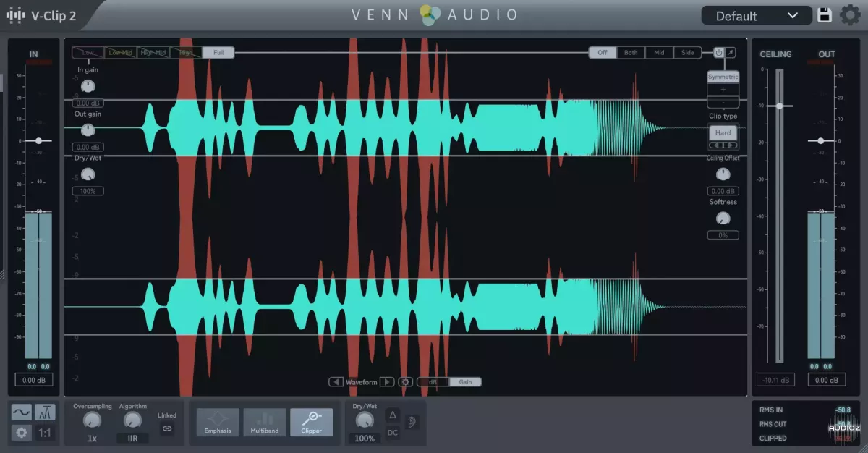Click the waveform view icon bottom-left
The width and height of the screenshot is (868, 453).
[22, 412]
